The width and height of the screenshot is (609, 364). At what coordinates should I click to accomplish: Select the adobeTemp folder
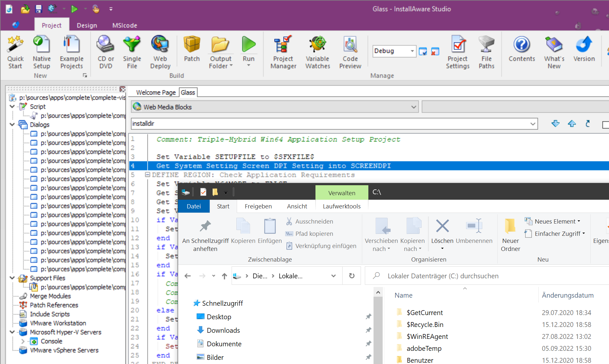point(424,348)
